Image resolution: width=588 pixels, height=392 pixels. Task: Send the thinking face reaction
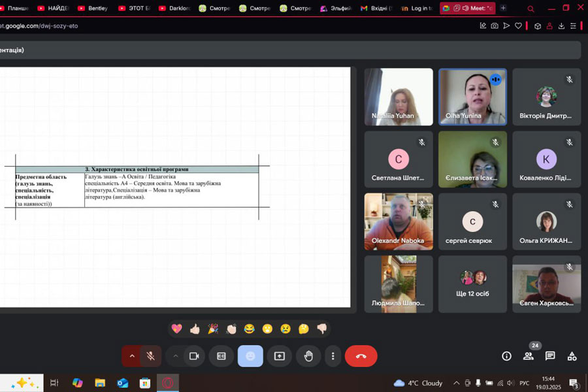303,329
